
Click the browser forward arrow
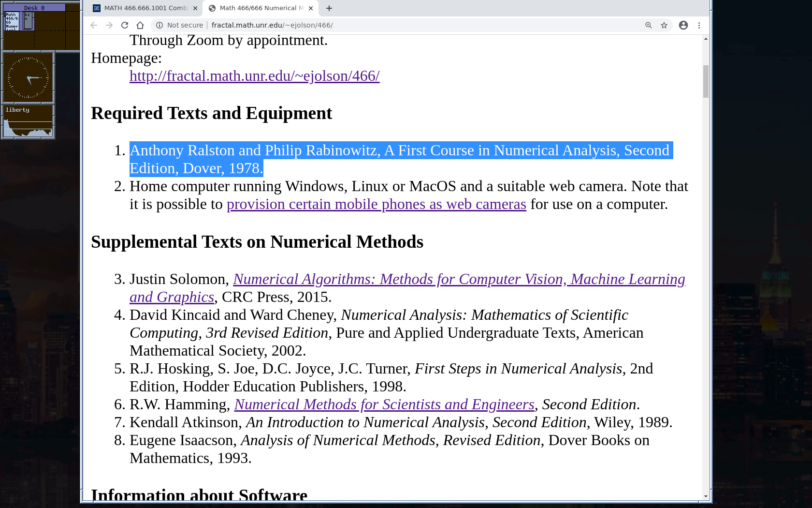(x=109, y=25)
